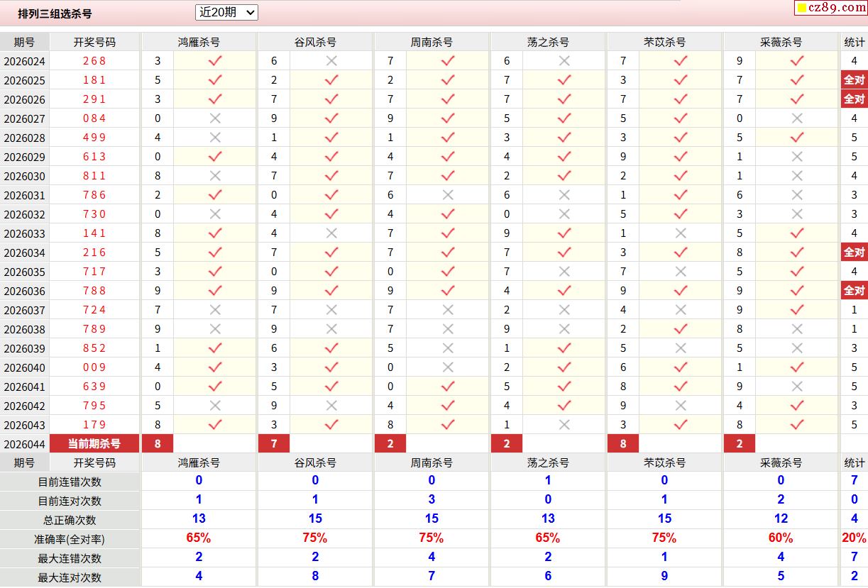
Task: Click the 苄苡杀号 cross in row 2026033
Action: coord(681,233)
